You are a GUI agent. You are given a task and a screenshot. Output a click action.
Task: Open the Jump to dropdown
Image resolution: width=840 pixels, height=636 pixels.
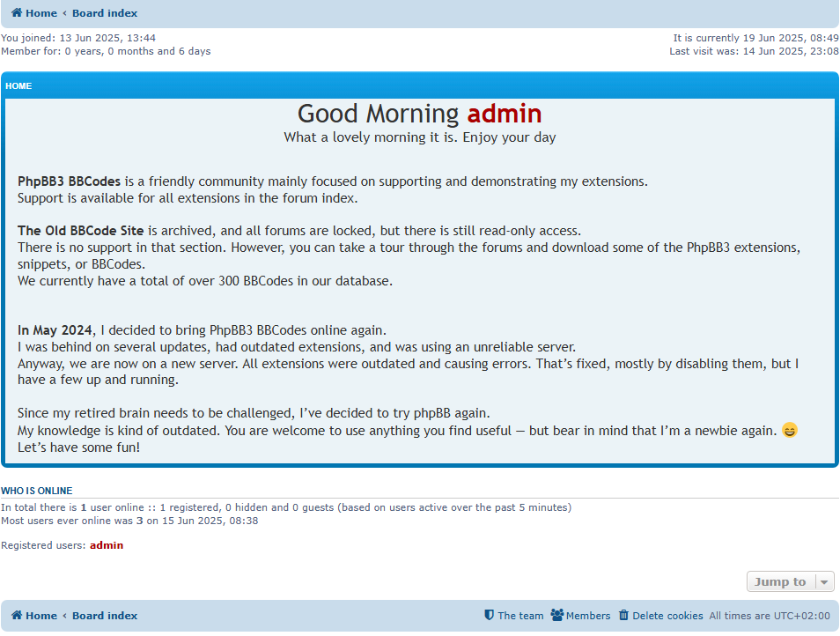coord(790,581)
